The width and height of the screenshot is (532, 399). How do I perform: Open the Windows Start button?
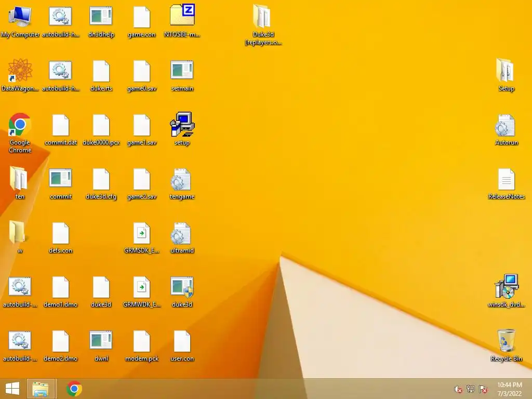pos(12,389)
